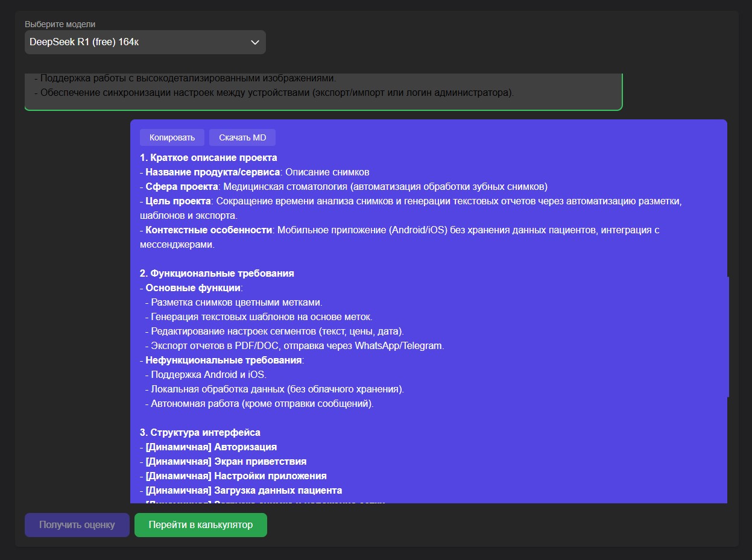Click the Выберите модели label

click(x=60, y=24)
